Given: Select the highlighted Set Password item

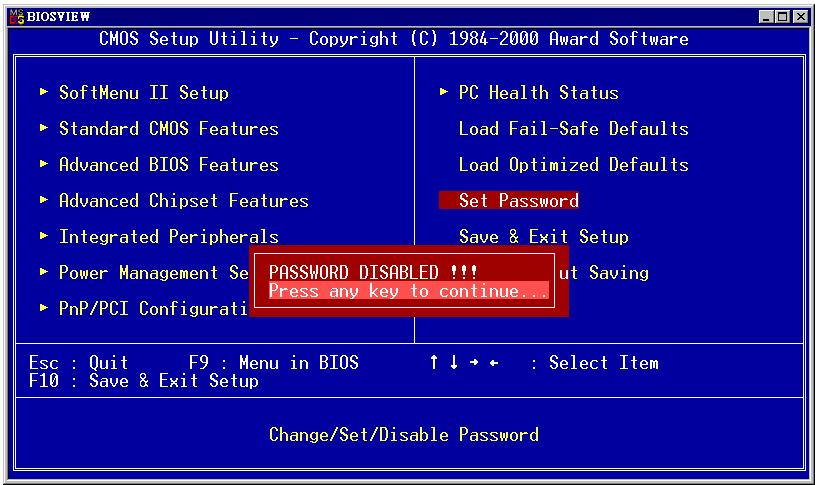Looking at the screenshot, I should coord(509,201).
